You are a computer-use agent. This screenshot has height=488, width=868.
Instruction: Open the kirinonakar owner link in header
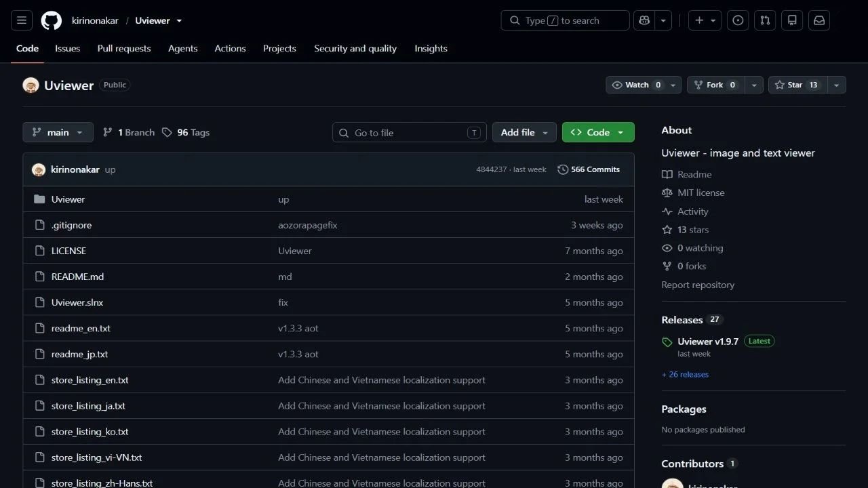95,20
